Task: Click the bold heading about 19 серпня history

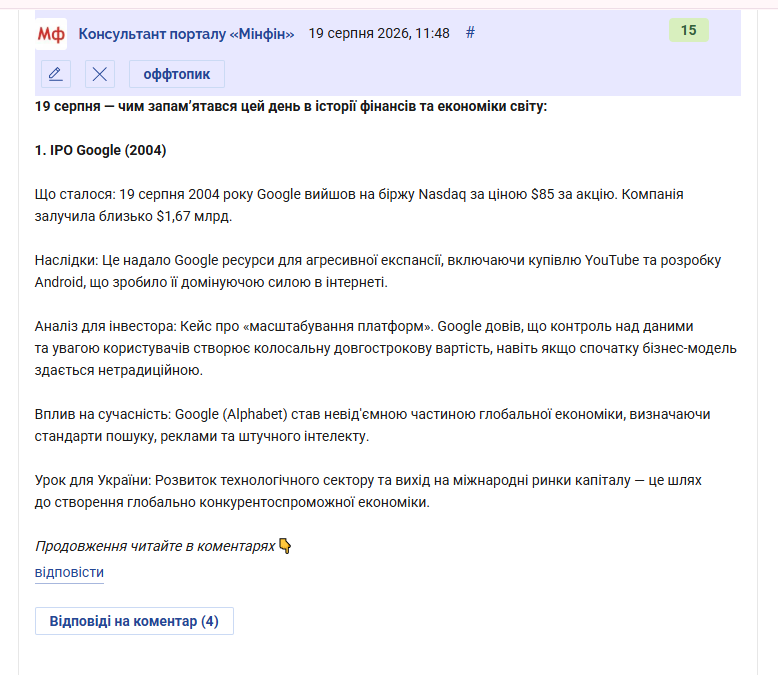Action: [x=291, y=106]
